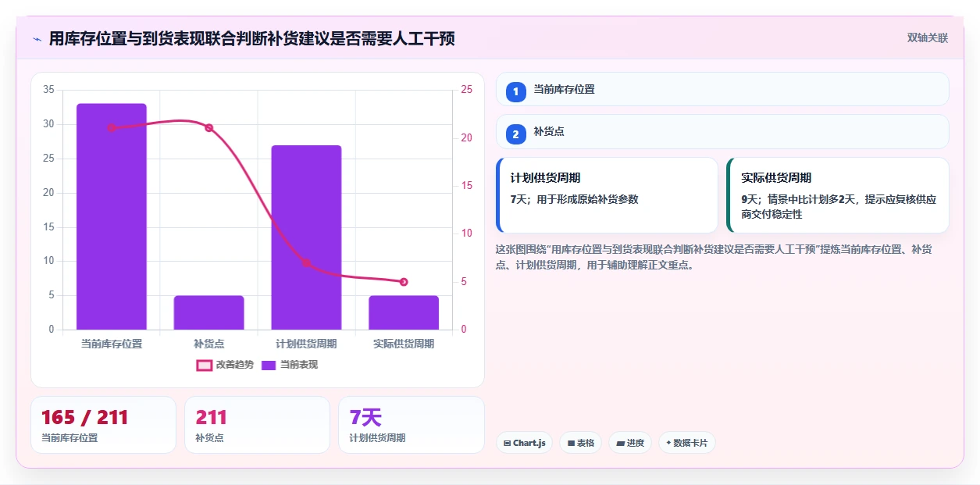Select the 进度 tag chip

tap(630, 443)
